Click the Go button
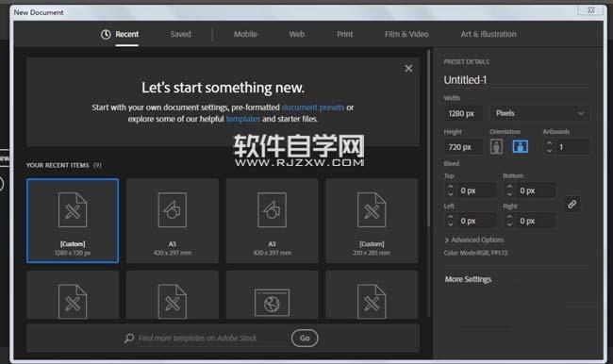The width and height of the screenshot is (613, 364). click(x=305, y=339)
